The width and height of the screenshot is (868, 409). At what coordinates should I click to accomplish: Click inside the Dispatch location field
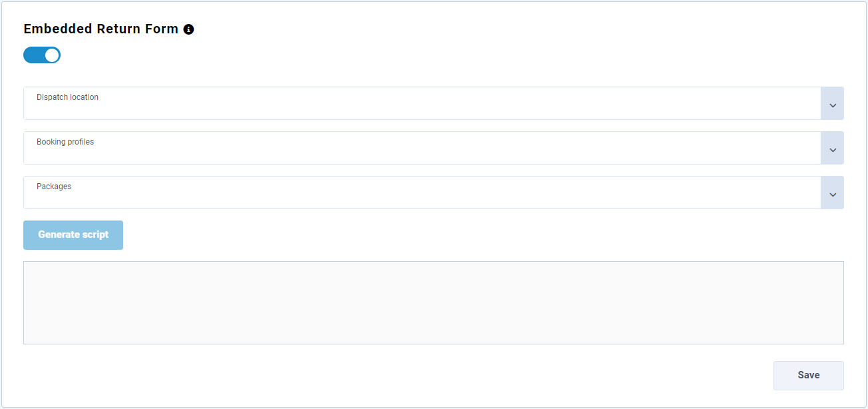tap(422, 103)
